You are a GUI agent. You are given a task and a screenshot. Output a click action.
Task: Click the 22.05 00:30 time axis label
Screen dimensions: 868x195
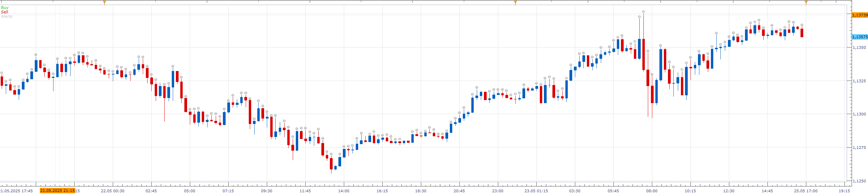(x=112, y=191)
